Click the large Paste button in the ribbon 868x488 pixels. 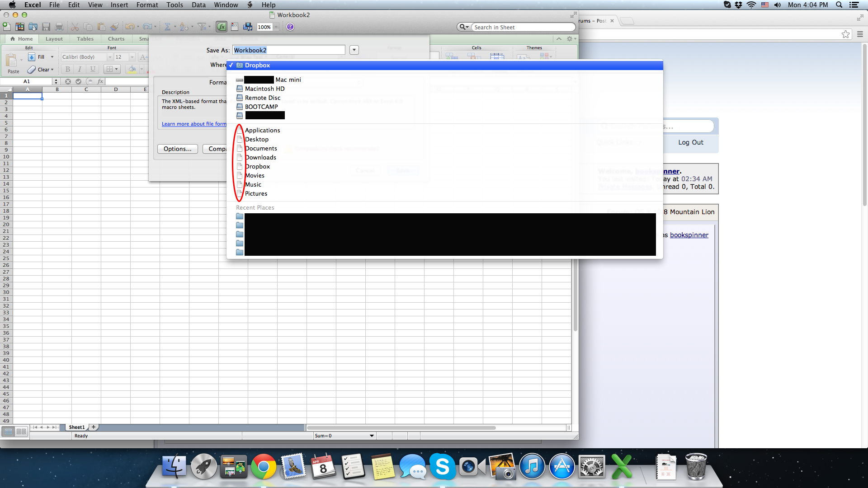(x=12, y=63)
